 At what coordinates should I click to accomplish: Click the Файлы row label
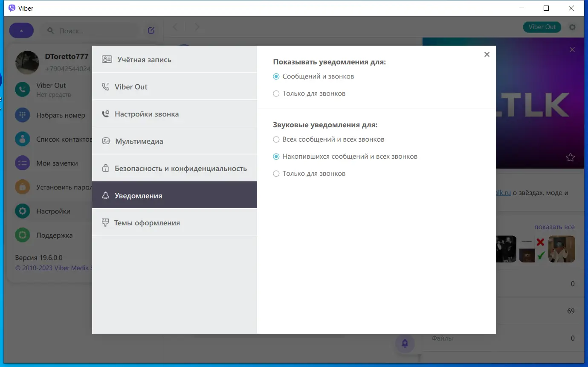click(442, 338)
